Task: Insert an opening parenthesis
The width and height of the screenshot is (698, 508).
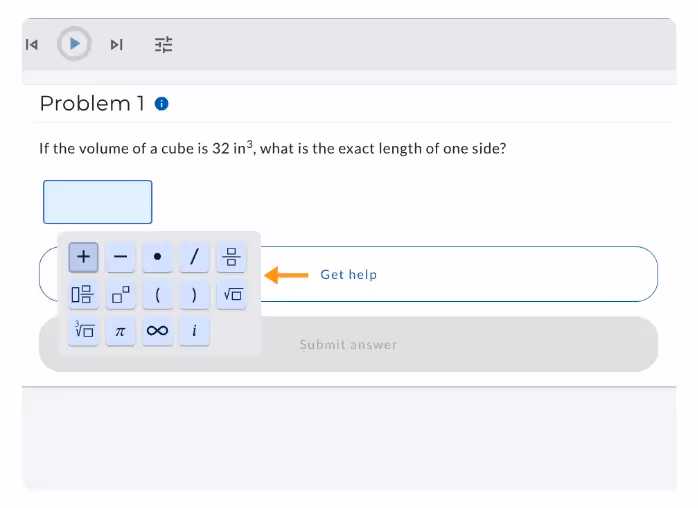Action: [157, 294]
